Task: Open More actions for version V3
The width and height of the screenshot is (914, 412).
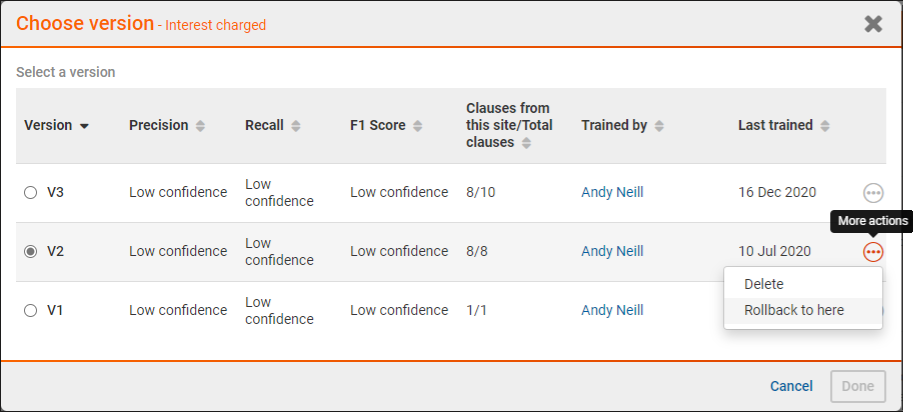Action: click(873, 192)
